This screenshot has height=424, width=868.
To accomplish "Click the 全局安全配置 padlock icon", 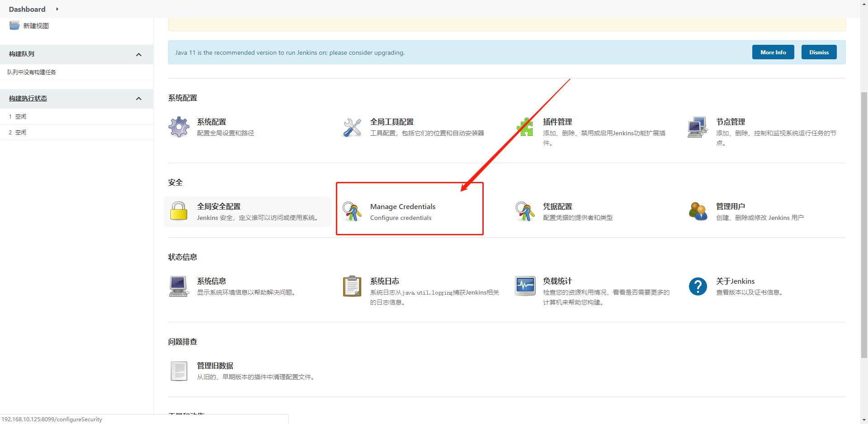I will click(179, 211).
